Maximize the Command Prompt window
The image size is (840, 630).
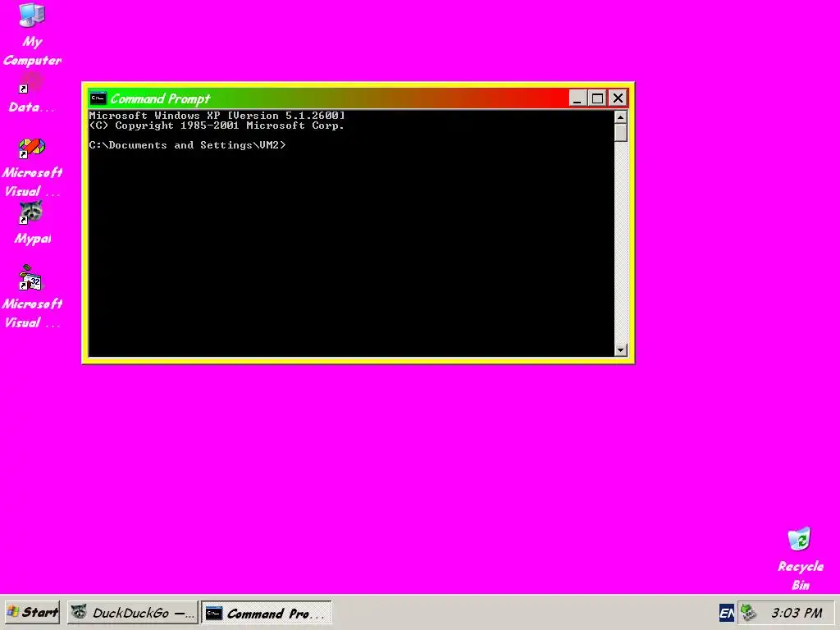pyautogui.click(x=597, y=98)
